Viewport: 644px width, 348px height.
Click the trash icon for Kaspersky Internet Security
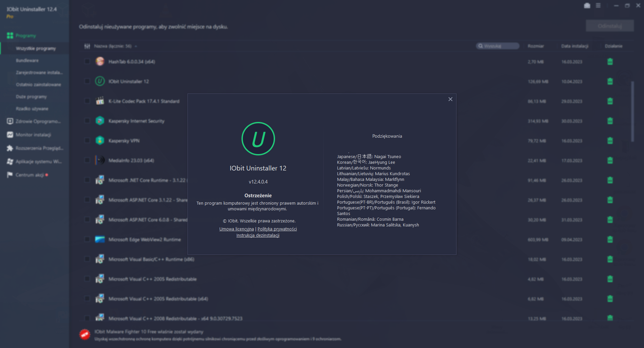(610, 121)
